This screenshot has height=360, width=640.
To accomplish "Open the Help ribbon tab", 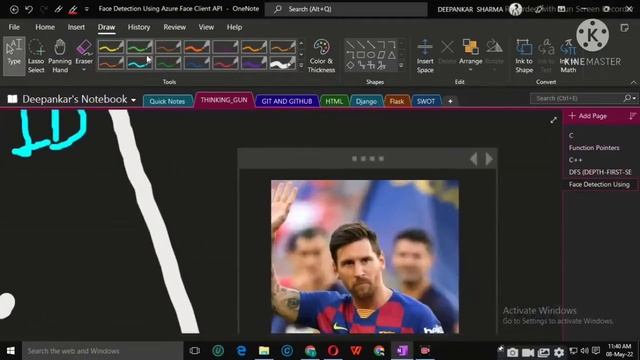I will 234,27.
